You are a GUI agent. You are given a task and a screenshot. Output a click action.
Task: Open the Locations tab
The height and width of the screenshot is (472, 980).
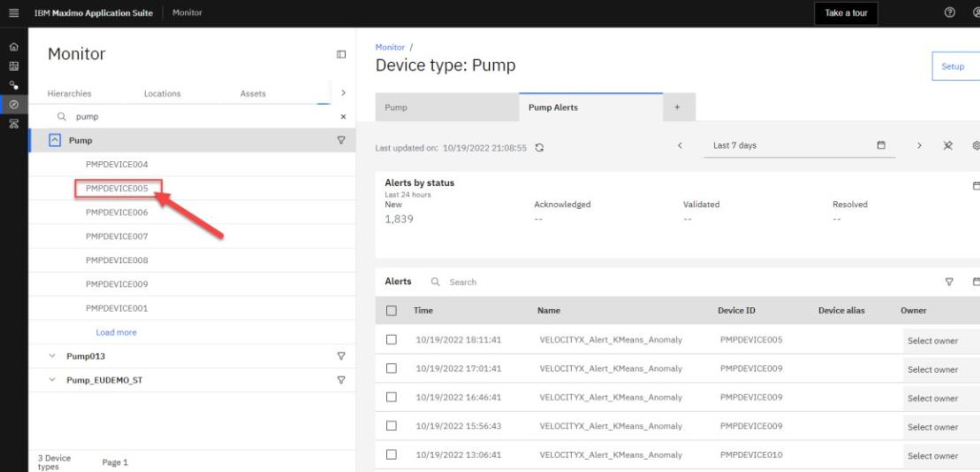[x=162, y=93]
